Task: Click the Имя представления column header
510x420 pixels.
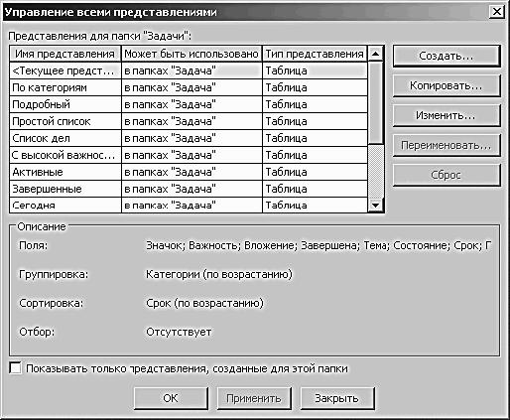Action: click(x=65, y=54)
